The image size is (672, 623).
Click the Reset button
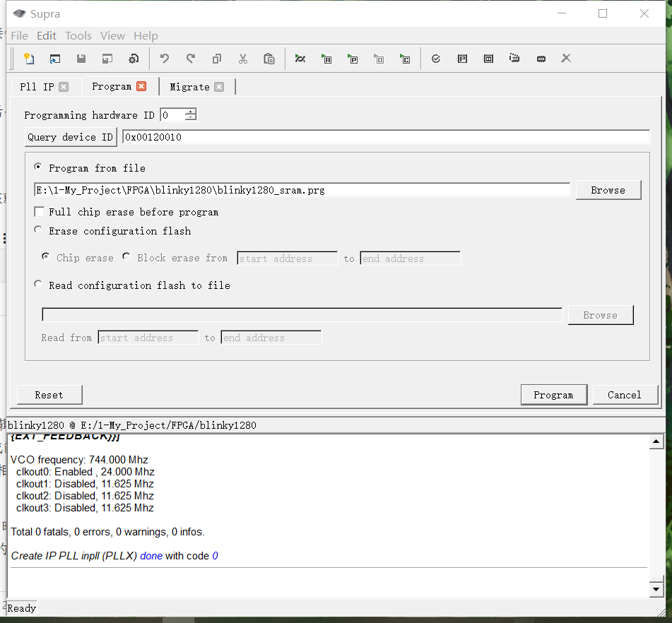pos(49,395)
